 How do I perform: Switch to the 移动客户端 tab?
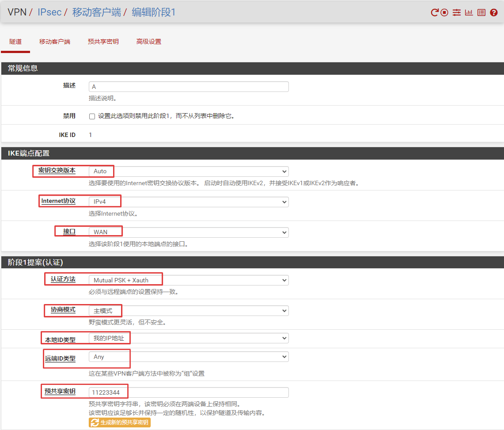tap(55, 42)
